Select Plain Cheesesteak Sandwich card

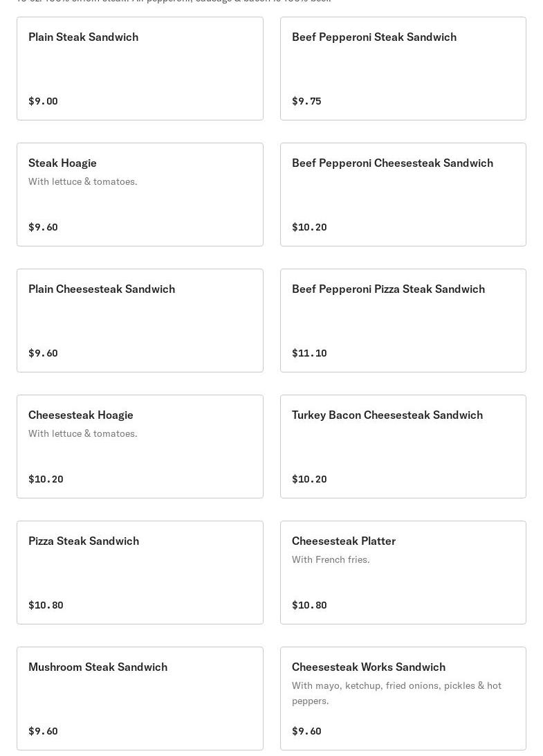point(102,289)
